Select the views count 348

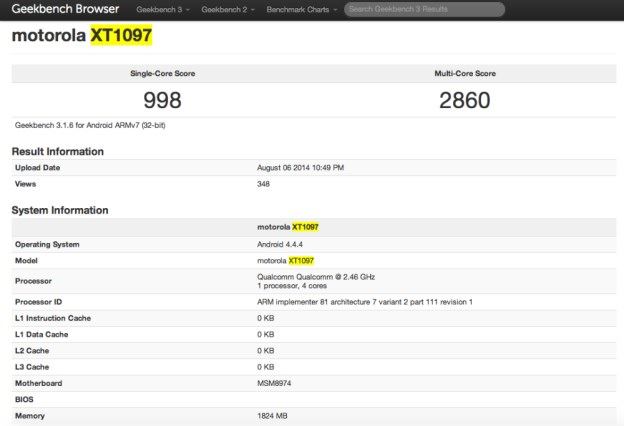tap(263, 184)
